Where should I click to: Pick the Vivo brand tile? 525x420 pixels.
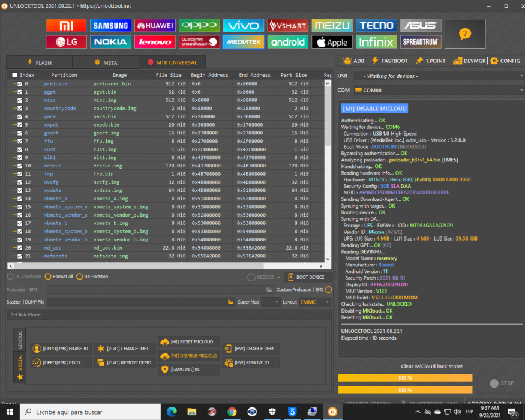point(244,26)
